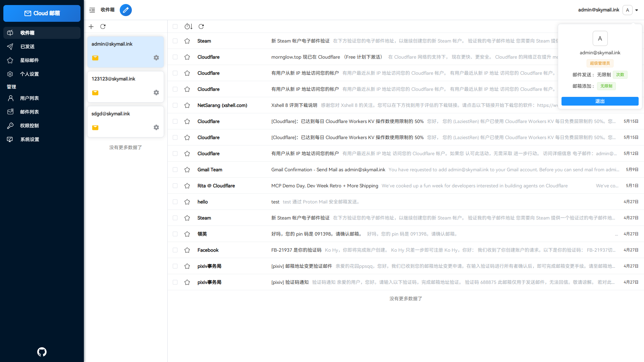644x362 pixels.
Task: Add a new mailbox account
Action: pos(91,26)
